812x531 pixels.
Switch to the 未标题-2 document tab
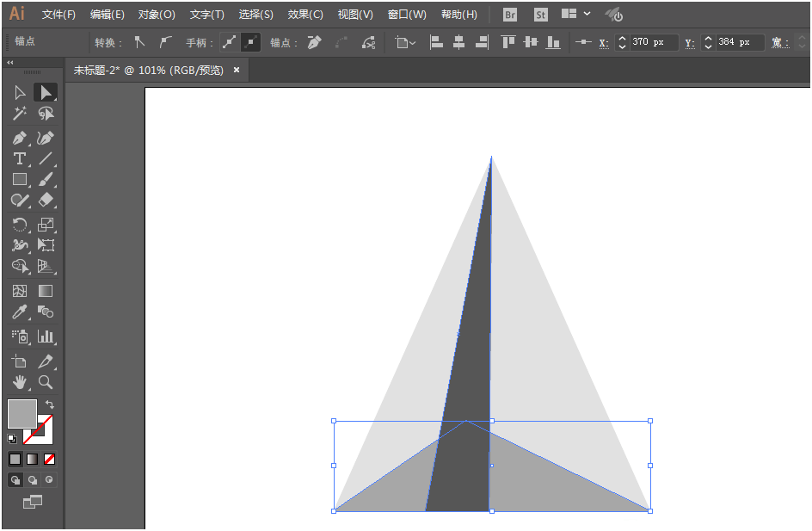point(149,71)
